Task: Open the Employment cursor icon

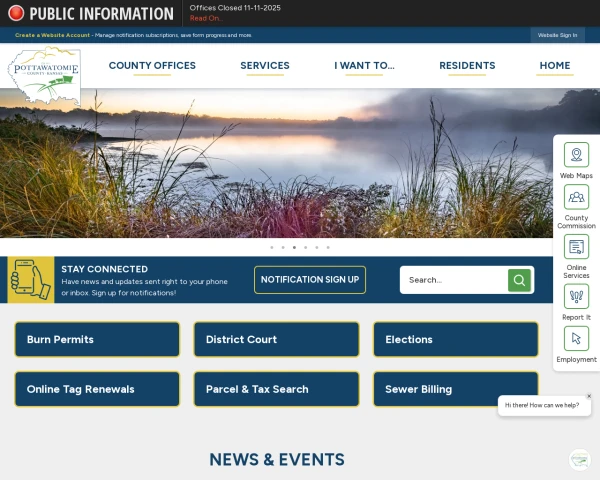Action: tap(576, 338)
